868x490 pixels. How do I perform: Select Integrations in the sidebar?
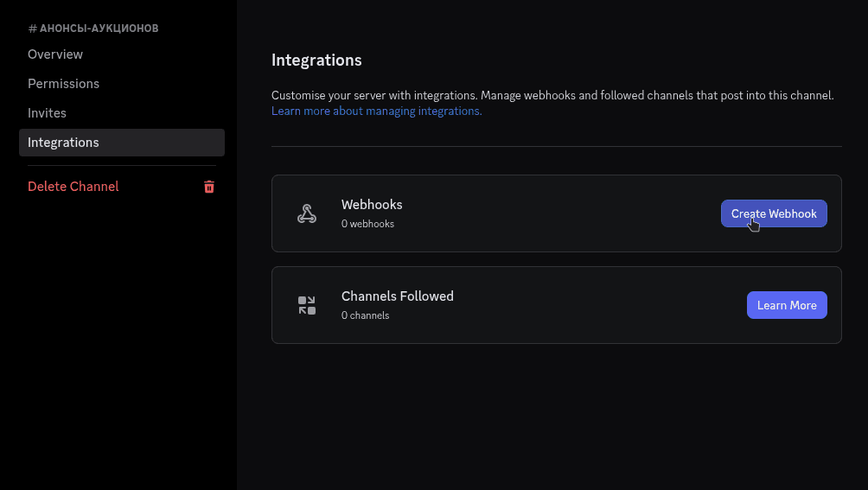(63, 143)
